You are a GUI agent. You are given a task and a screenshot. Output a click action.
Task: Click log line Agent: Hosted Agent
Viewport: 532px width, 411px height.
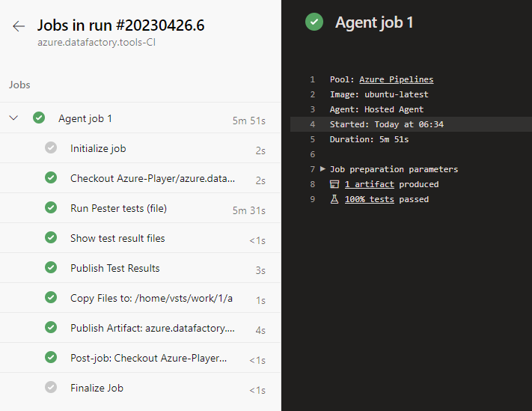click(x=376, y=109)
